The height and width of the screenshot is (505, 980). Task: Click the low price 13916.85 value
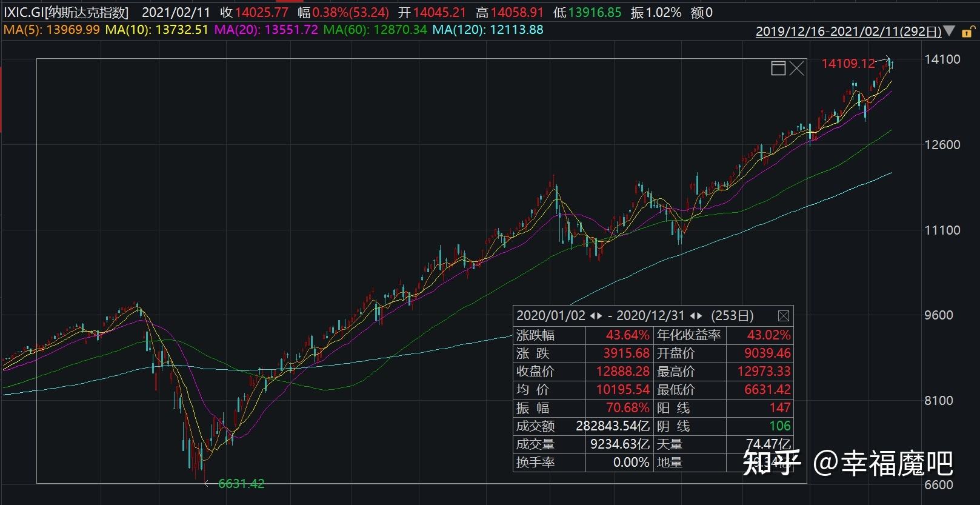tap(595, 12)
